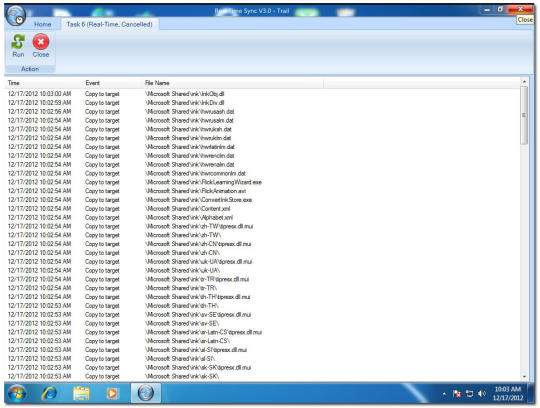Image resolution: width=540 pixels, height=408 pixels.
Task: Click the red Close task icon in ribbon
Action: [x=41, y=42]
